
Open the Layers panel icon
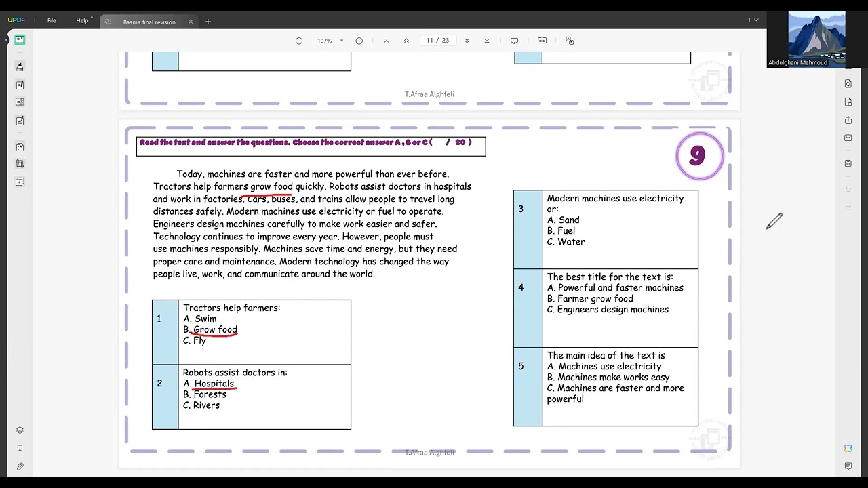20,430
